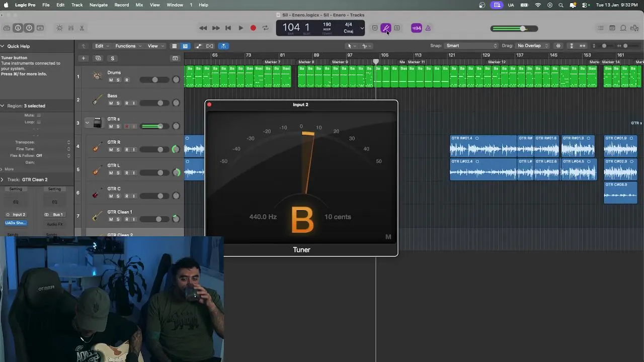Open the Mixer button in control bar

tap(71, 28)
